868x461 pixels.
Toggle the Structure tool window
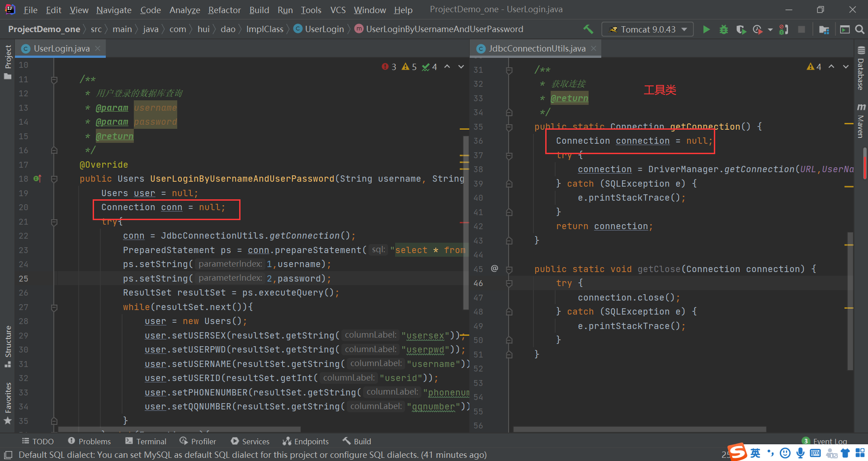coord(8,346)
